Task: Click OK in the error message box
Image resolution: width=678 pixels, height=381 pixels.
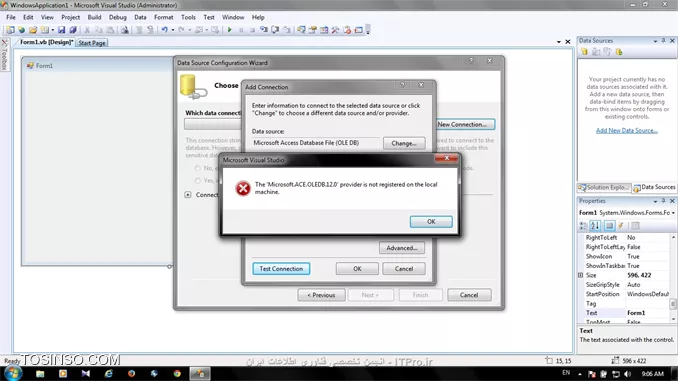Action: coord(431,221)
